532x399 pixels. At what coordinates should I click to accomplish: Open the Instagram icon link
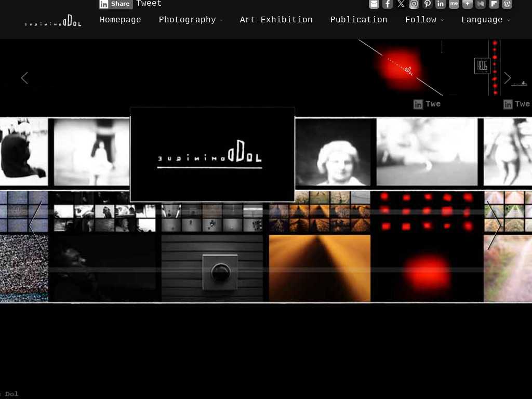(414, 4)
